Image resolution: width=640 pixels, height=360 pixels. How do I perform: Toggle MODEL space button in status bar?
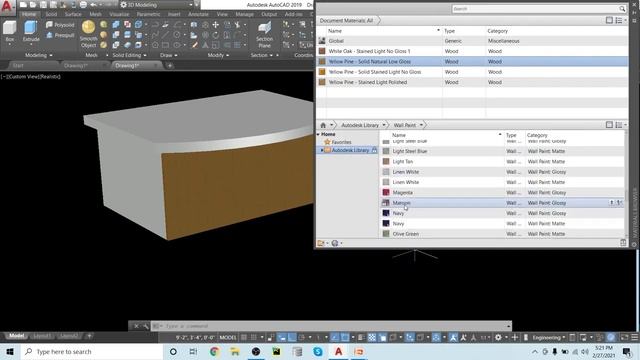point(228,338)
